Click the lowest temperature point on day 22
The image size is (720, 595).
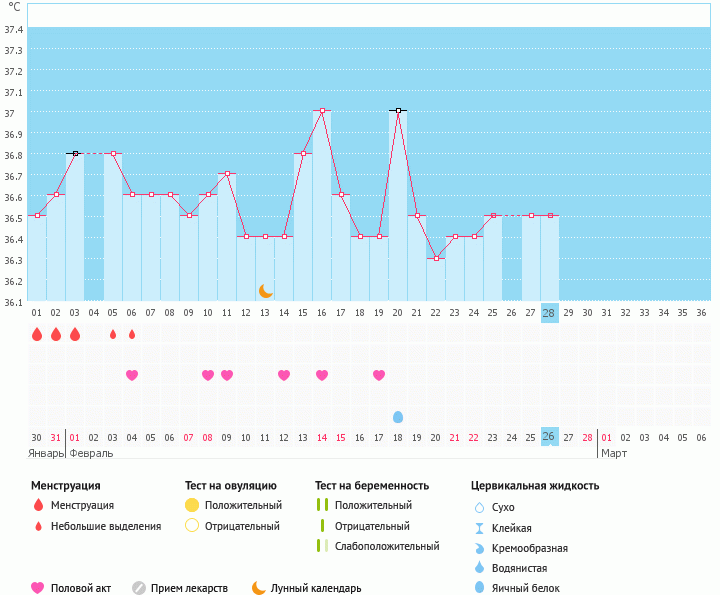click(x=436, y=258)
